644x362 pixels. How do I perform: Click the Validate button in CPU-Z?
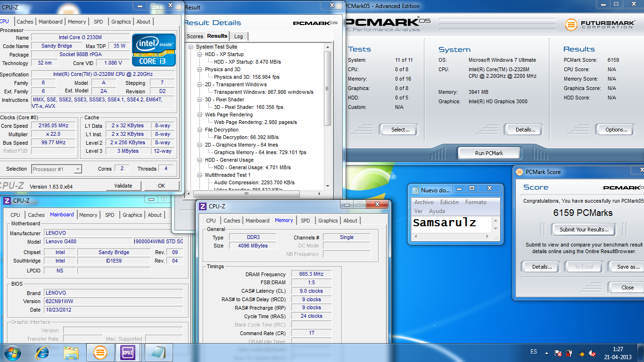(x=123, y=186)
